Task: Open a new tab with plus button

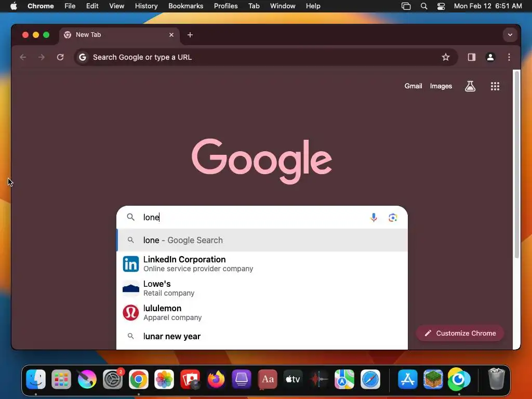Action: coord(190,35)
